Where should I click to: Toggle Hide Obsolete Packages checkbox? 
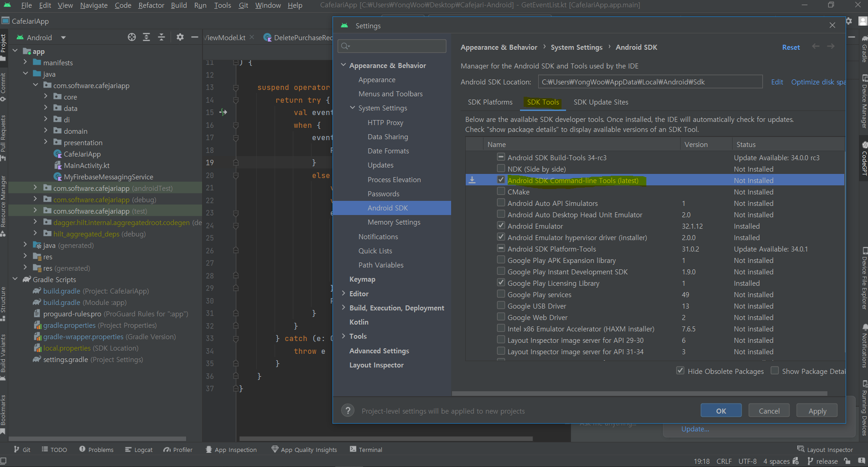coord(680,371)
